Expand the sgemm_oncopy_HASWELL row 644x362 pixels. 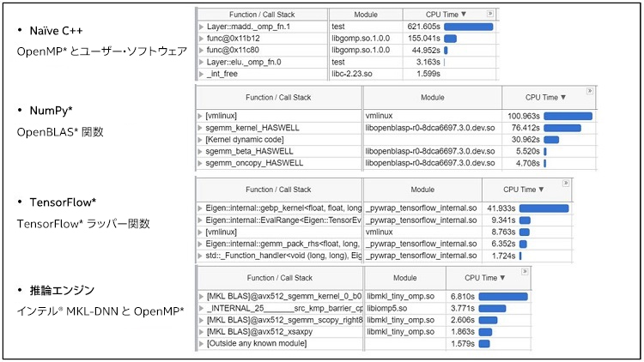pyautogui.click(x=200, y=163)
